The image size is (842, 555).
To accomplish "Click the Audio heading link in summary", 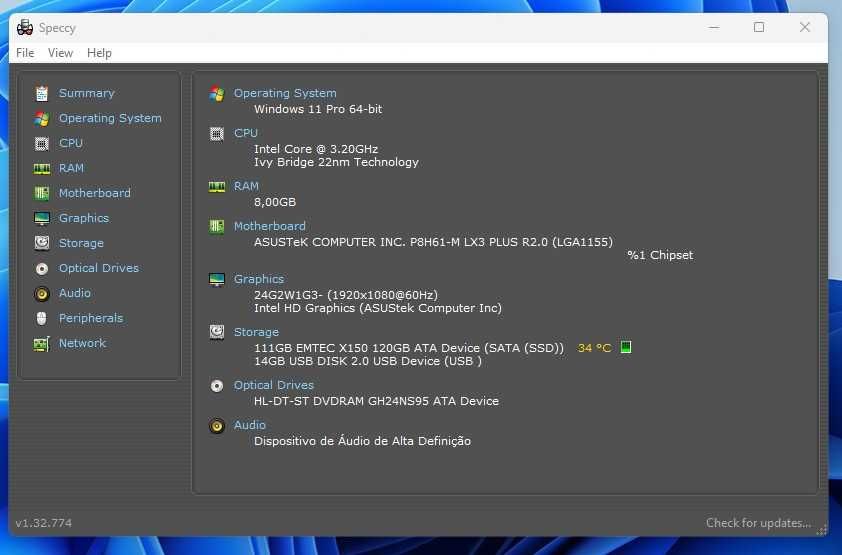I will coord(250,425).
